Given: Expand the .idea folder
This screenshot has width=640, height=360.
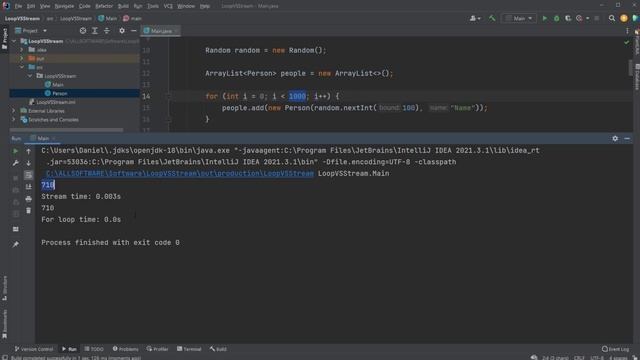Looking at the screenshot, I should (22, 50).
